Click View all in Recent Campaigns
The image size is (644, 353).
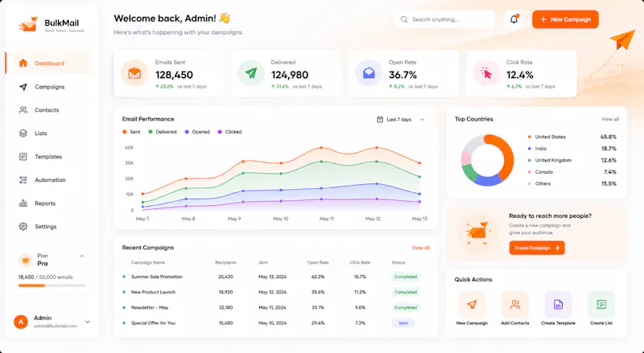tap(420, 248)
